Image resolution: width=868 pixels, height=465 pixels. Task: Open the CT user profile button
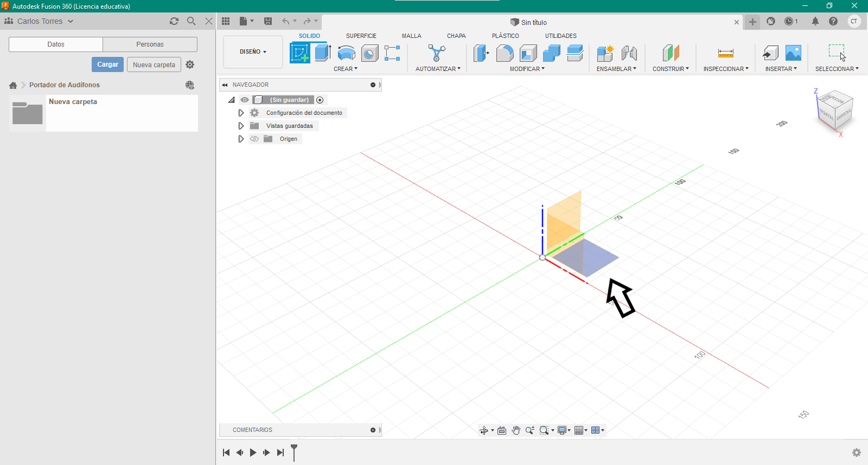[x=854, y=21]
